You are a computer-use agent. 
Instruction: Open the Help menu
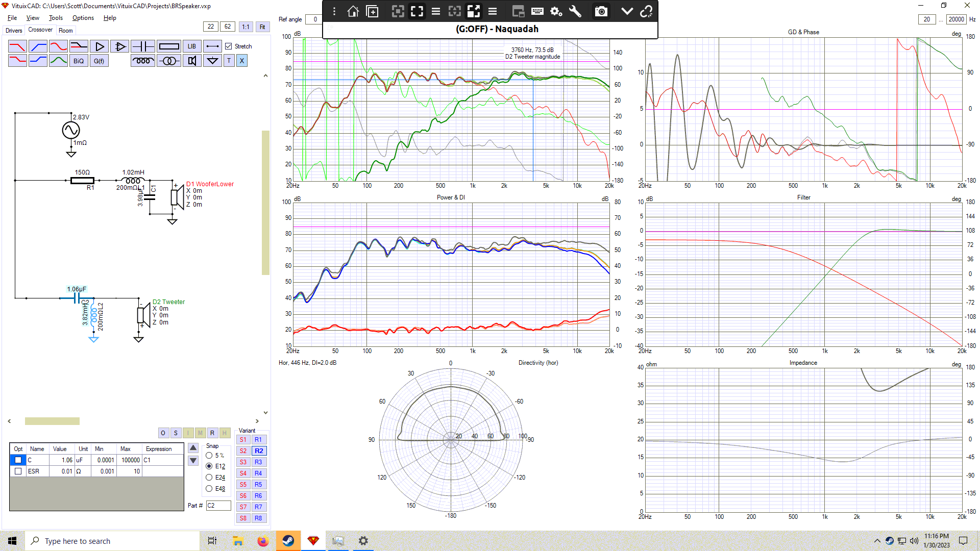[x=110, y=18]
